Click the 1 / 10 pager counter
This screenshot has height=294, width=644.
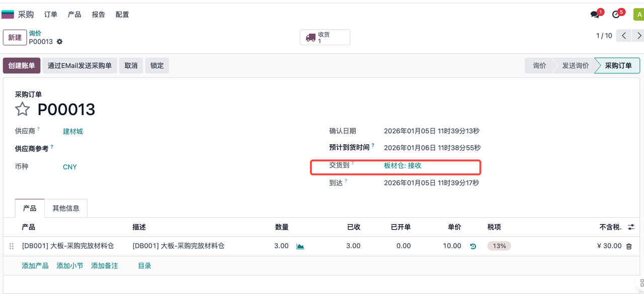coord(604,36)
